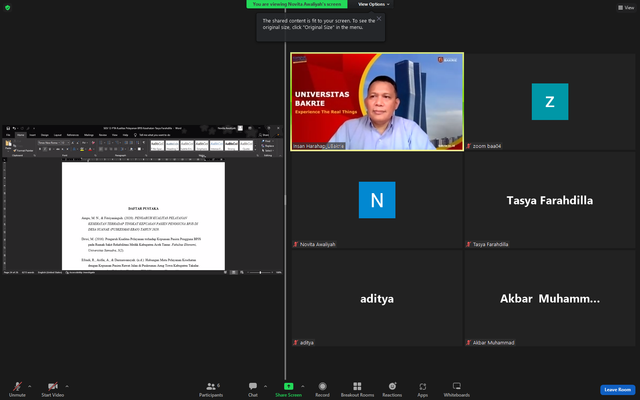Screen dimensions: 640x400
Task: Switch to Review tab in Word
Action: click(x=103, y=135)
